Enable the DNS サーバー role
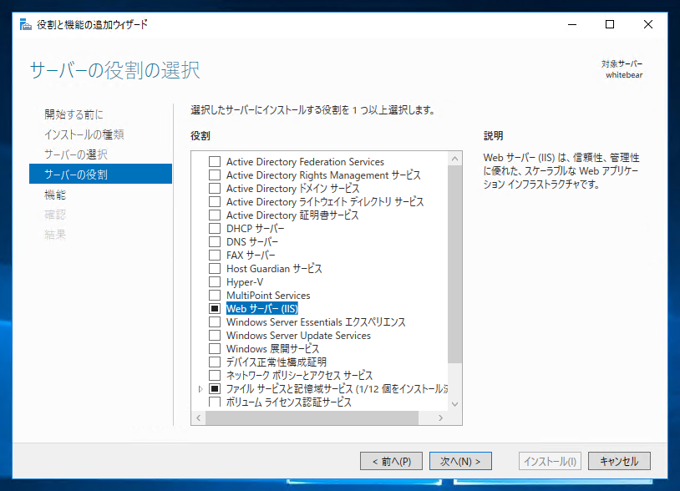The width and height of the screenshot is (680, 491). 215,242
